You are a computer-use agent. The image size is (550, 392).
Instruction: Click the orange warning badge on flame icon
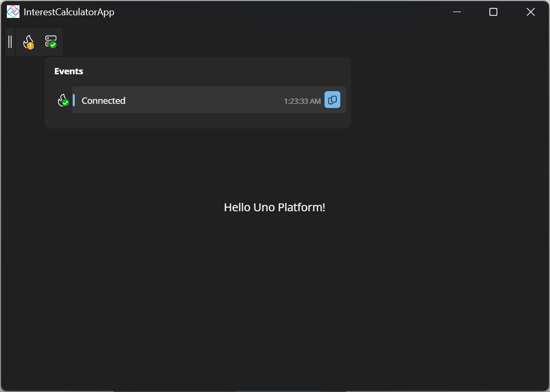(x=31, y=46)
